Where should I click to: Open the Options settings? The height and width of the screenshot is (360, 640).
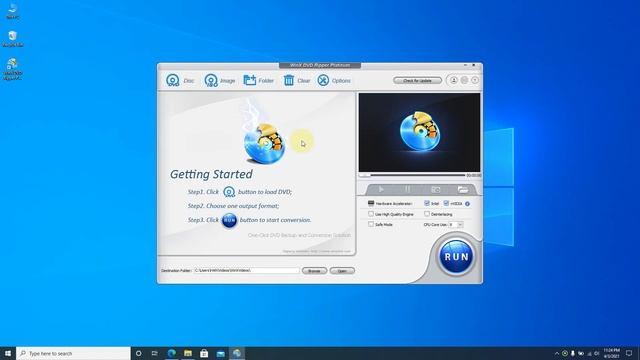[x=334, y=80]
